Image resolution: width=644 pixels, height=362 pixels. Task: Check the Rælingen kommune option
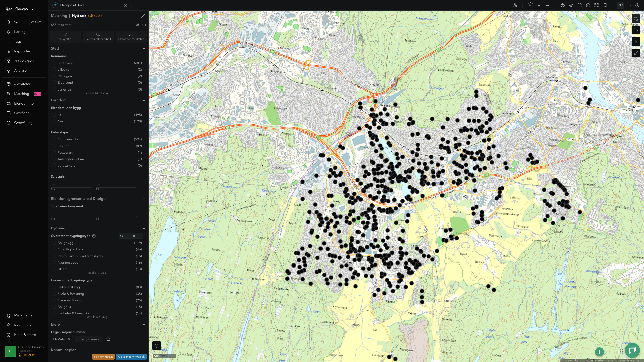click(54, 76)
